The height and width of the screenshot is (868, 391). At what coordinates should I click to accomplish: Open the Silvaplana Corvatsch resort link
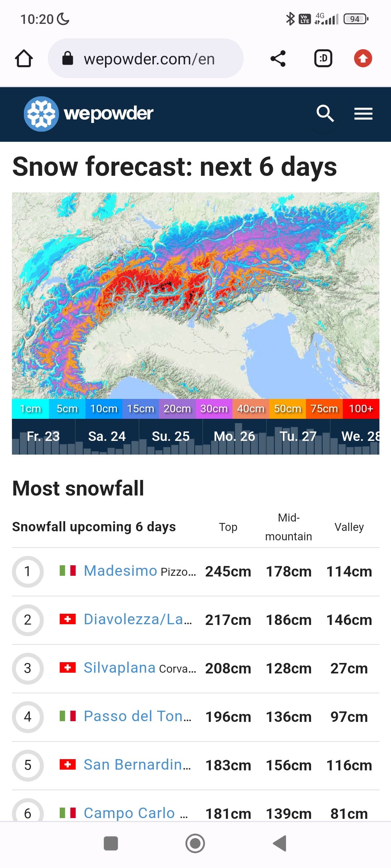119,668
